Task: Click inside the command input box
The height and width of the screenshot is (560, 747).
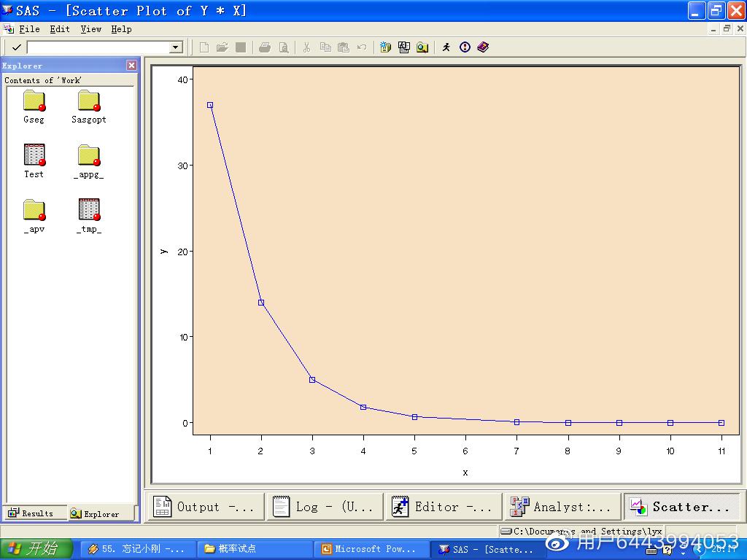Action: 98,47
